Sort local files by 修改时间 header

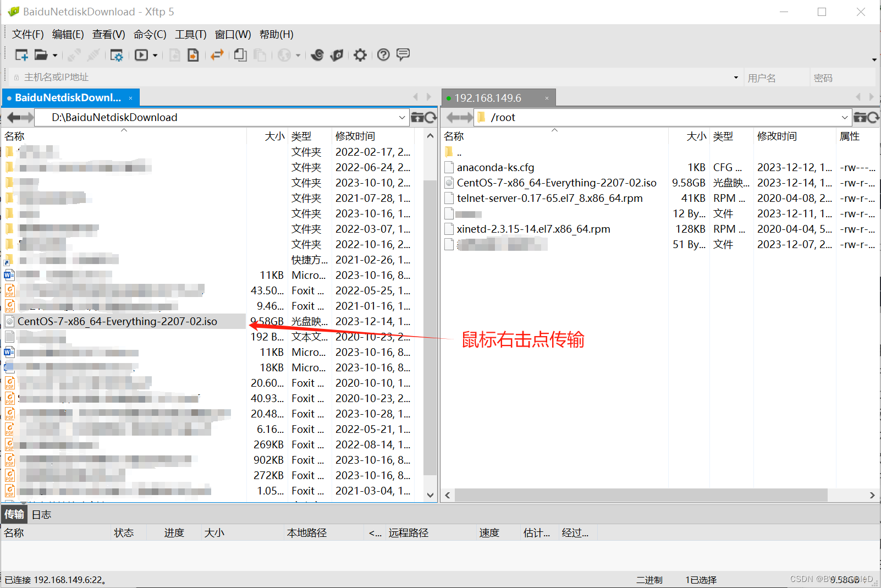point(373,136)
